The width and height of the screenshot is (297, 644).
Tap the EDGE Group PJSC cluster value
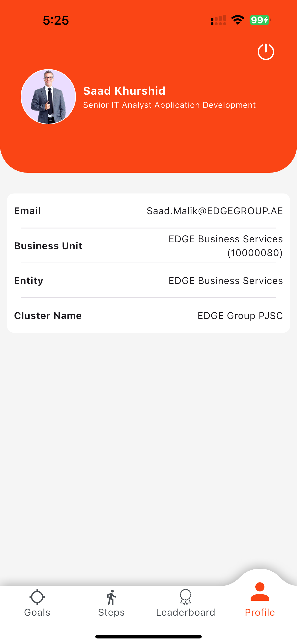pos(240,316)
